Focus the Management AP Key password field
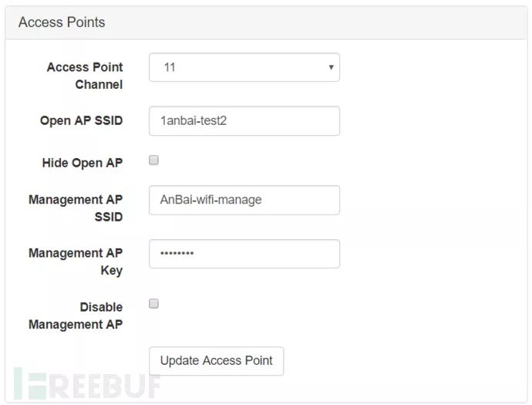 point(244,254)
